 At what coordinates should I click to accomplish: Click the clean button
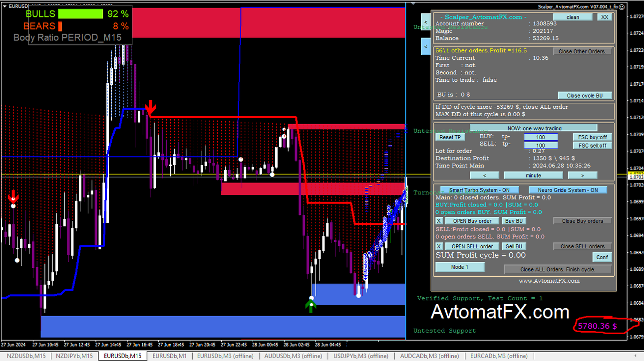(573, 17)
